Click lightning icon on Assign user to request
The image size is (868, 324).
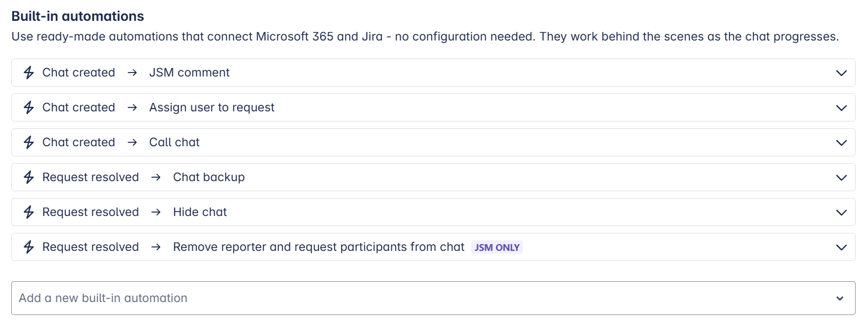(29, 107)
